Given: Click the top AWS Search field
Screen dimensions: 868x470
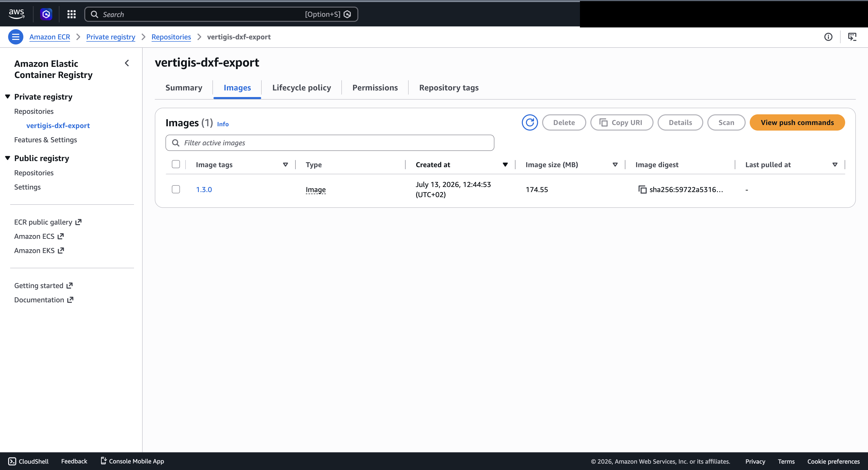Looking at the screenshot, I should point(221,14).
